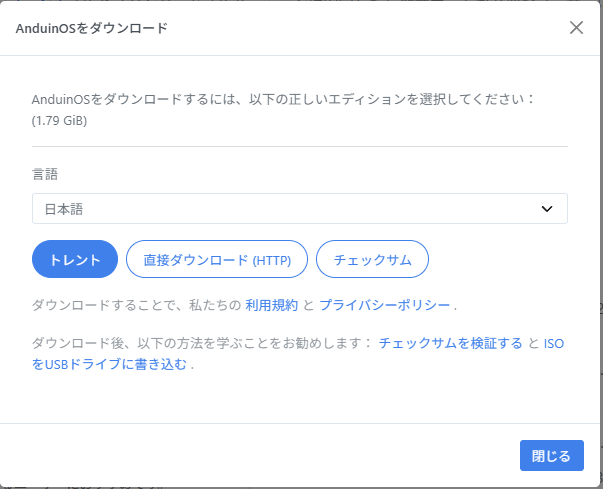This screenshot has width=603, height=489.
Task: Click the ダウンロードすることで agreement text
Action: [x=135, y=304]
